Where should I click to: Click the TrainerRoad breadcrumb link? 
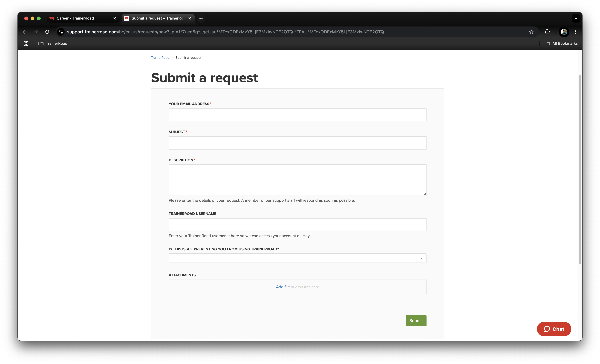[x=160, y=58]
